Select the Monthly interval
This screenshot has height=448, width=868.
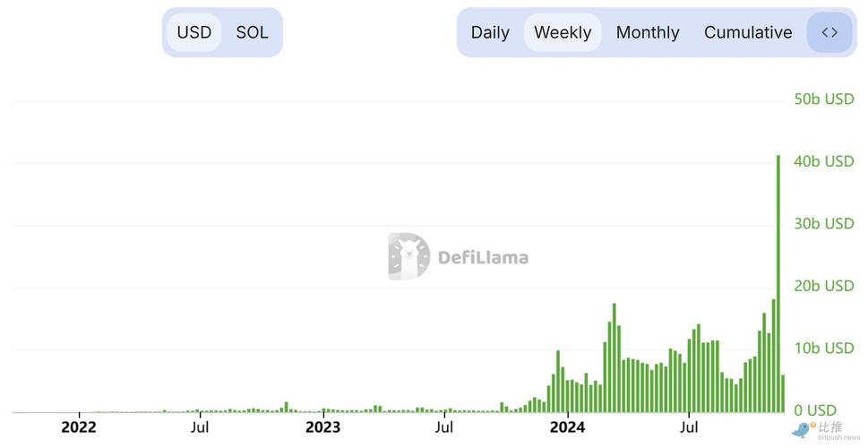pyautogui.click(x=648, y=32)
